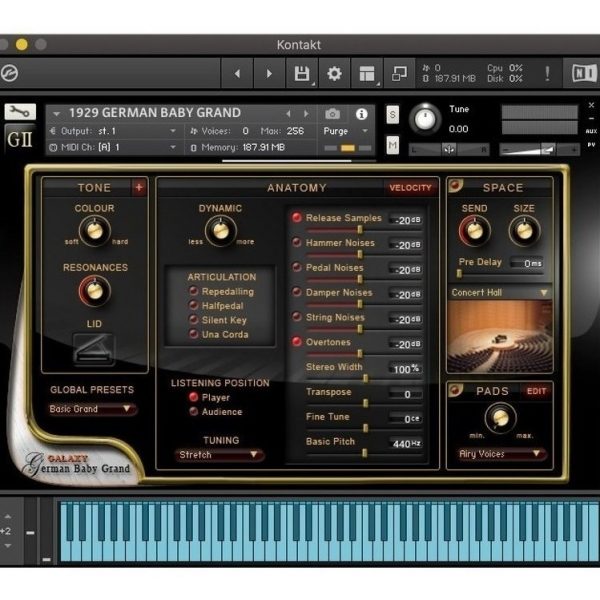Mute the instrument with M button

tap(393, 145)
